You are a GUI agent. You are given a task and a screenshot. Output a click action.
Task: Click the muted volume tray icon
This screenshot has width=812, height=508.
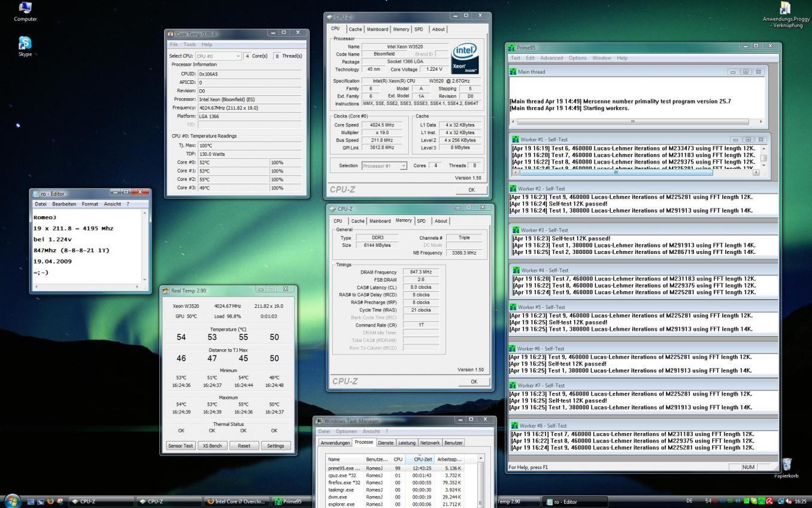point(789,501)
